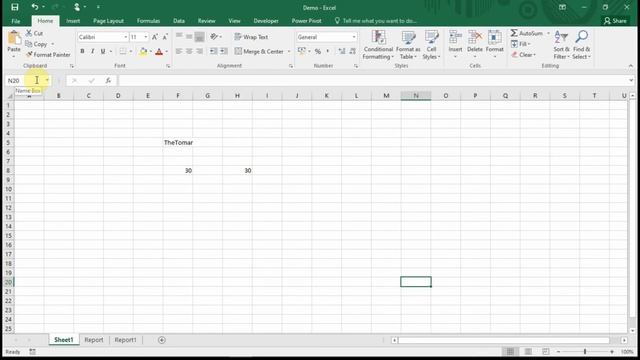The width and height of the screenshot is (640, 360).
Task: Switch to the Page Layout ribbon tab
Action: tap(108, 21)
